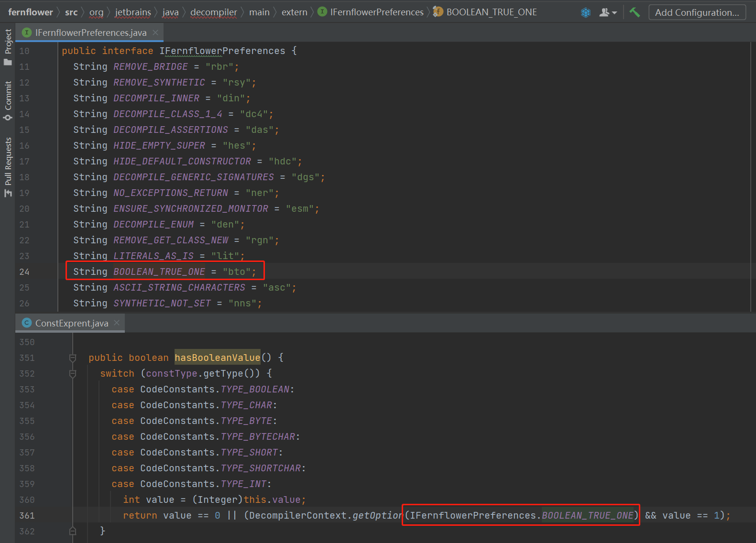Click HIDE_DEFAULT_CONSTRUCTOR constant
The height and width of the screenshot is (543, 756).
coord(182,161)
